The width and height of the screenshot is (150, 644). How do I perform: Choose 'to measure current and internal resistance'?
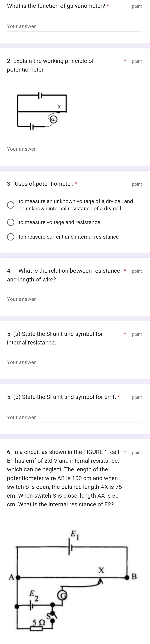tap(11, 237)
